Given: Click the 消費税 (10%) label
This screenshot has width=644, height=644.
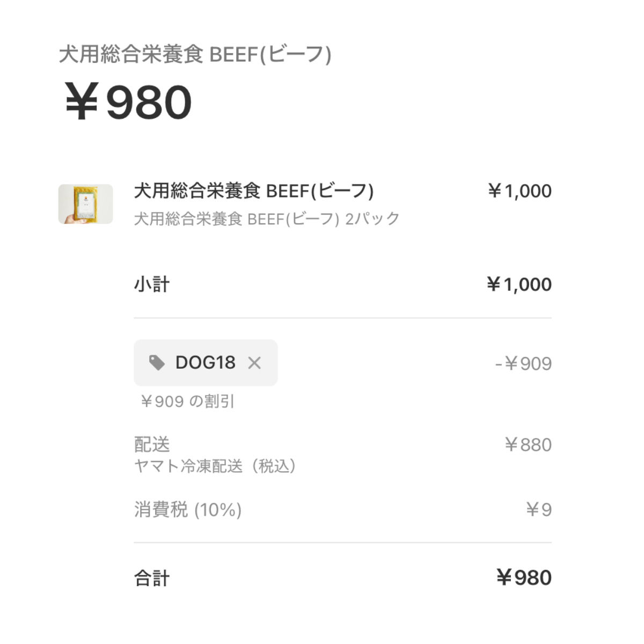Looking at the screenshot, I should tap(188, 509).
